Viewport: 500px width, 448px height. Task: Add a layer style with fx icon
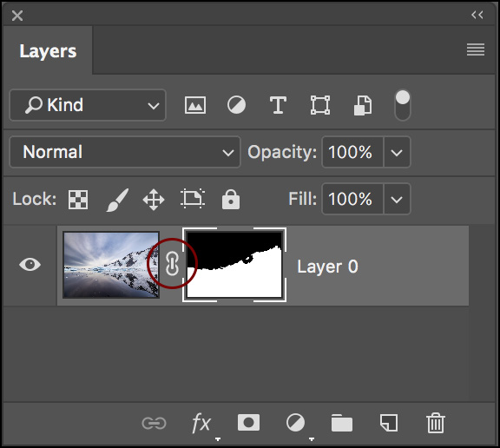pos(201,424)
